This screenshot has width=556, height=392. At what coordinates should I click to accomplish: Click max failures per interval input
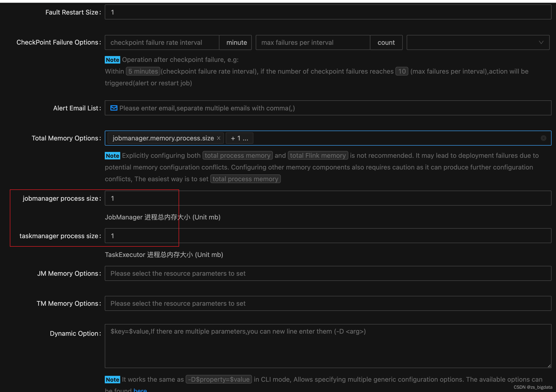(313, 42)
